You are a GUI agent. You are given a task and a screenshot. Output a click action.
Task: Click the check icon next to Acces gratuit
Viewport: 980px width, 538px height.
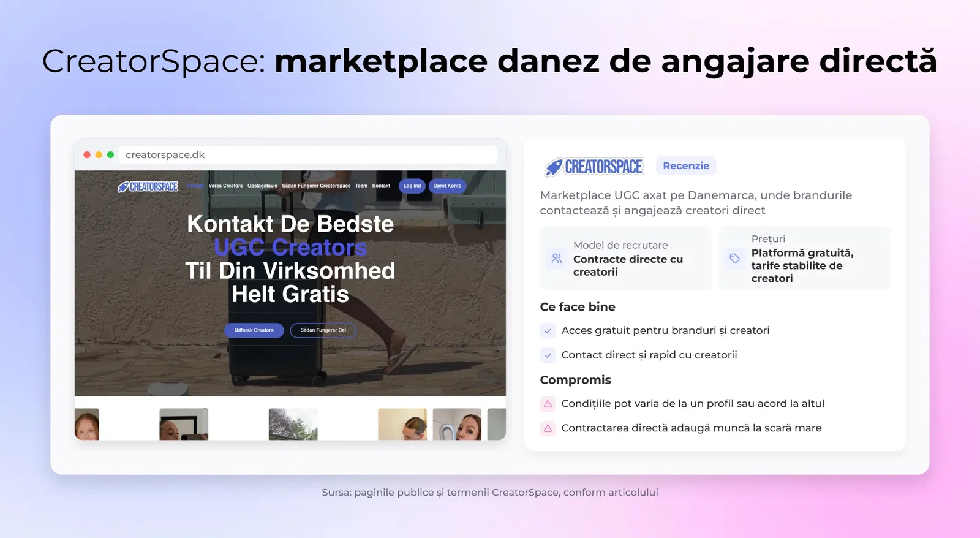coord(548,331)
